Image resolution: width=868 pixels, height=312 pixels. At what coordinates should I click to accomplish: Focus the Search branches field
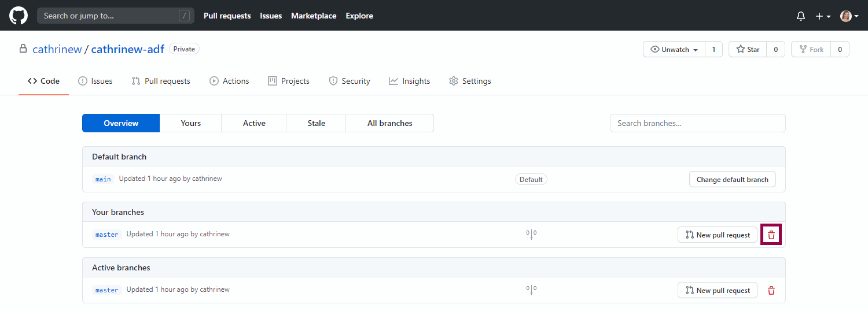pos(697,123)
